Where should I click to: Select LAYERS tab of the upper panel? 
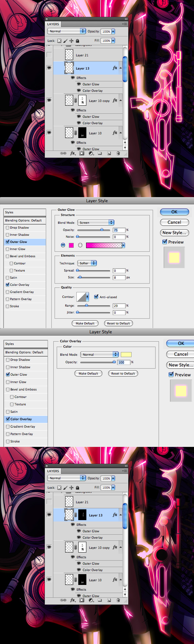point(53,24)
